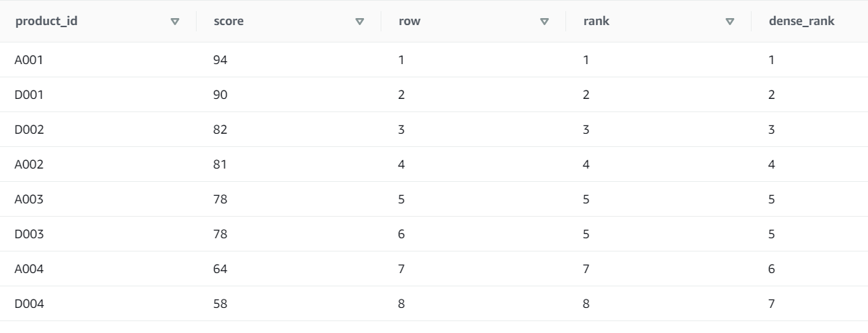Click product A002 in the table
Screen dimensions: 868x333
[30, 164]
